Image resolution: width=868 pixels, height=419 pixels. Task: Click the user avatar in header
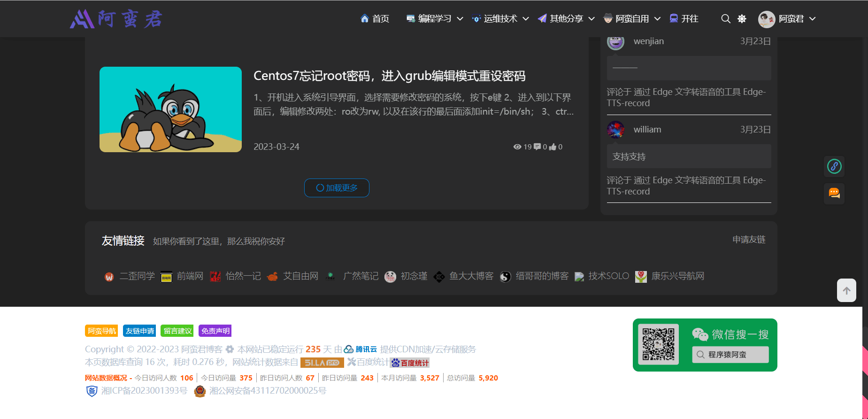coord(767,19)
